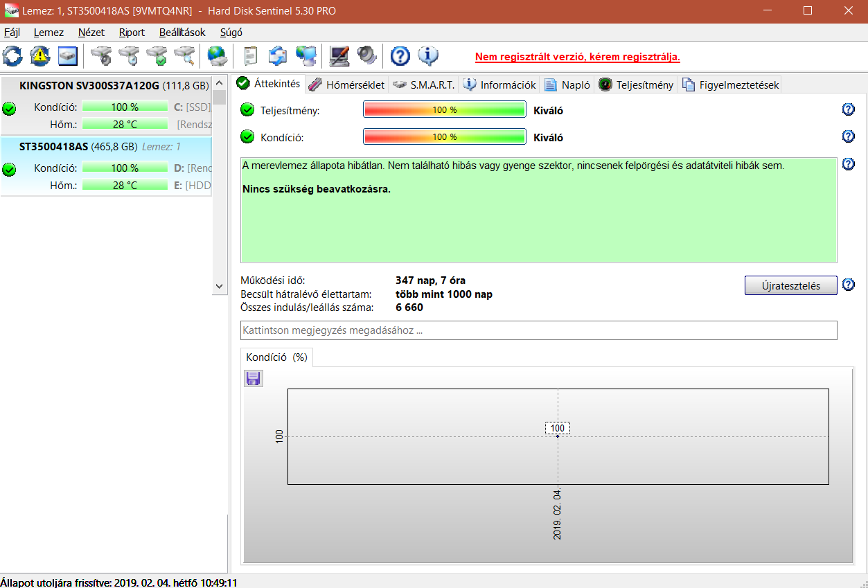Switch to the S.M.A.R.T. tab
Viewport: 868px width, 588px height.
tap(423, 84)
